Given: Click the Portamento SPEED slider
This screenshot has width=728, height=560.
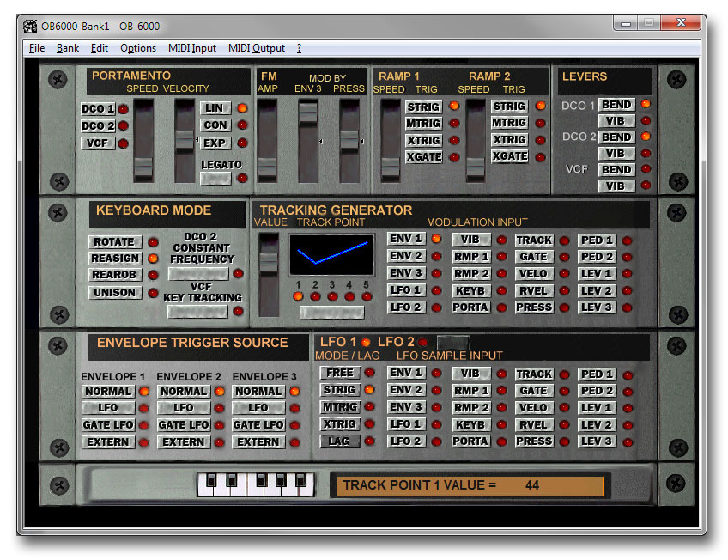Looking at the screenshot, I should (143, 141).
